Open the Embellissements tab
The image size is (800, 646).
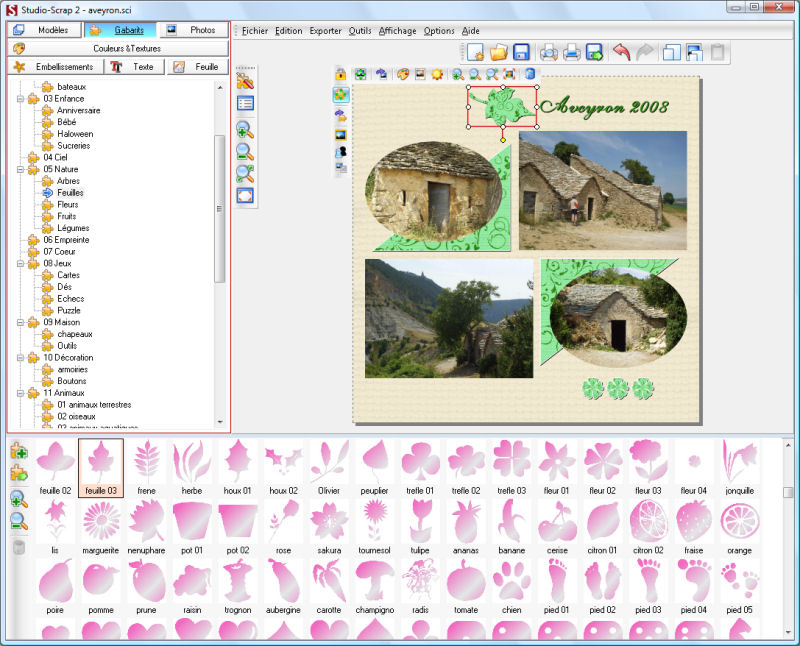coord(55,67)
